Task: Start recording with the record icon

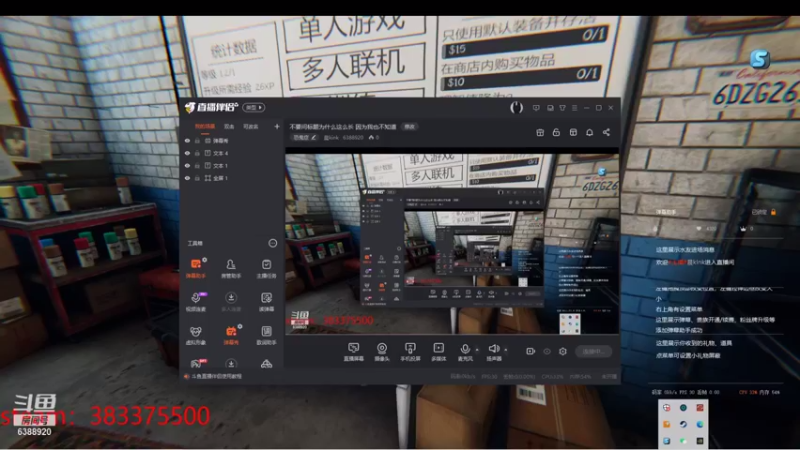Action: [531, 351]
